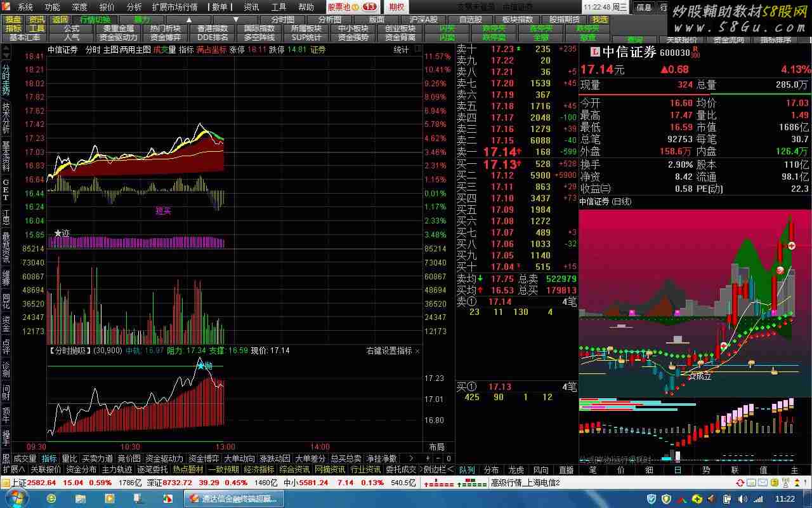Image resolution: width=812 pixels, height=508 pixels.
Task: Toggle 操盘 mode button
Action: tap(13, 20)
